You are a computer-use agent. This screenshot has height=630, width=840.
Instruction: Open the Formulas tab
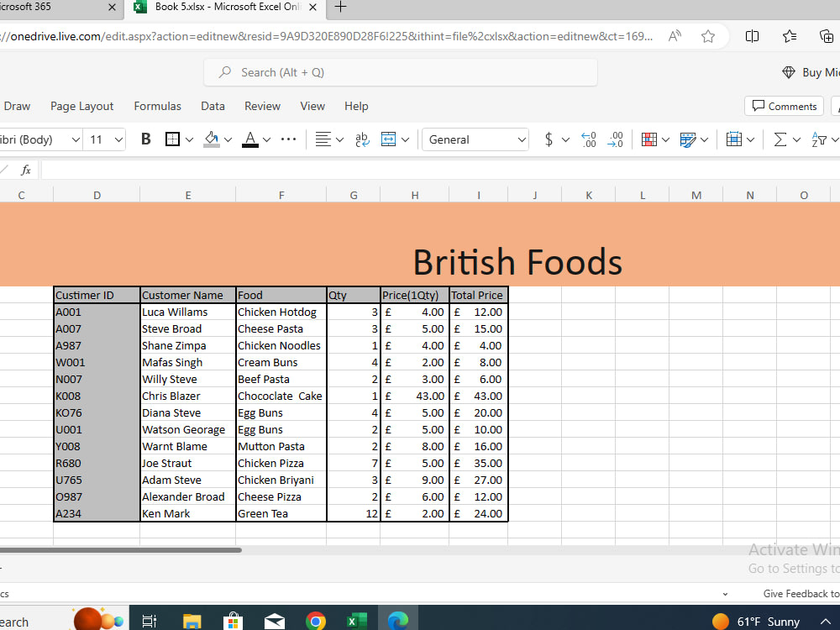(x=158, y=106)
